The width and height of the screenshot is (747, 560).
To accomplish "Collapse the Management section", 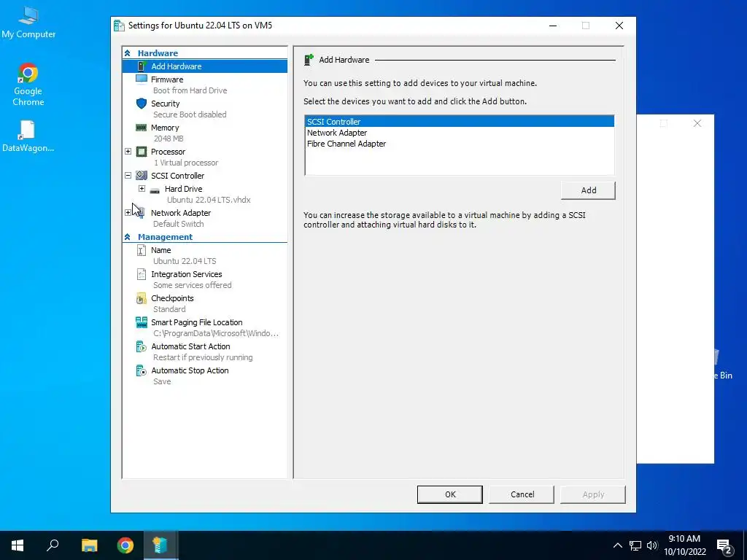I will pos(127,237).
